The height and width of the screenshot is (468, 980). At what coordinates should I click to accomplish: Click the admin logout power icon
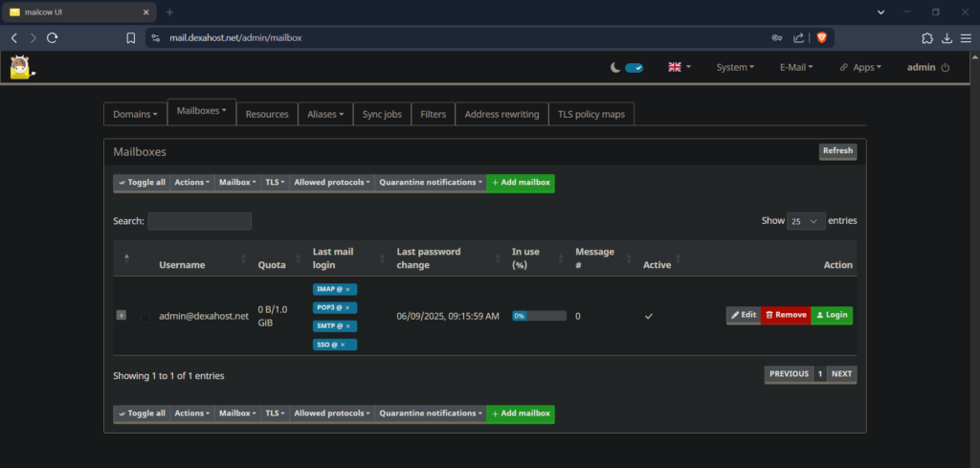945,68
